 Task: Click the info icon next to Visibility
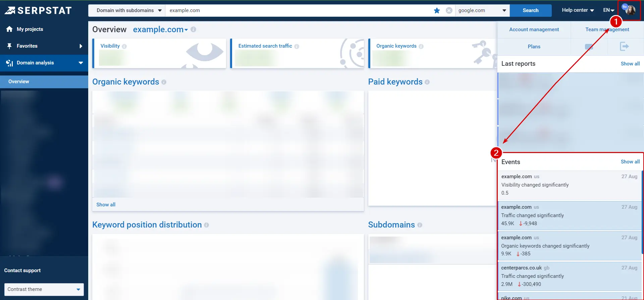124,46
